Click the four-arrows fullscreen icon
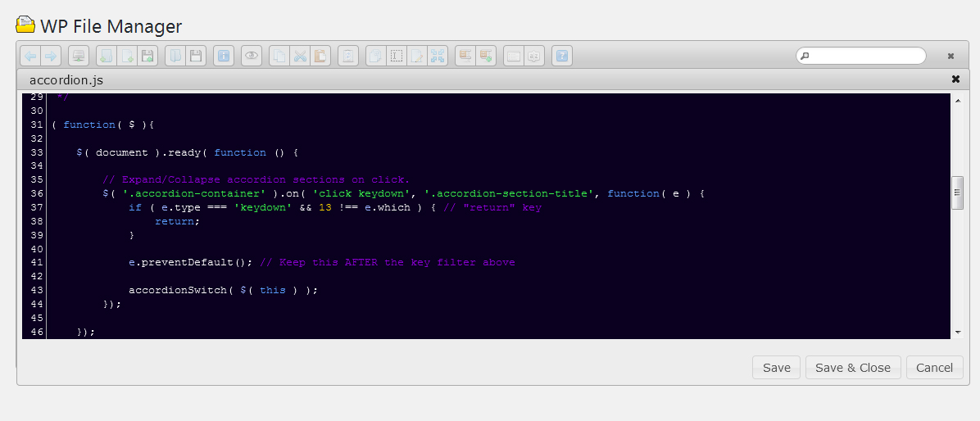The height and width of the screenshot is (421, 980). (x=438, y=56)
